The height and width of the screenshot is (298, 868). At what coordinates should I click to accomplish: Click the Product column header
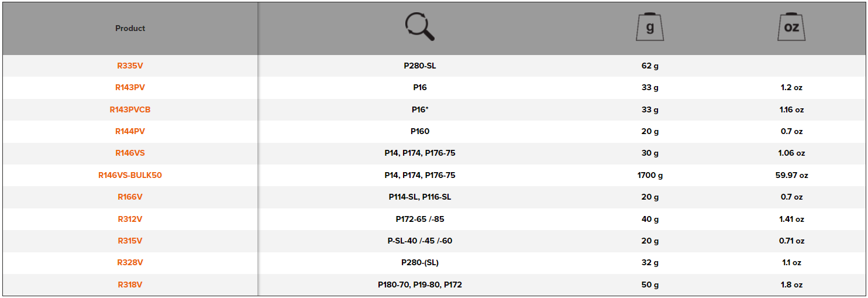(130, 28)
